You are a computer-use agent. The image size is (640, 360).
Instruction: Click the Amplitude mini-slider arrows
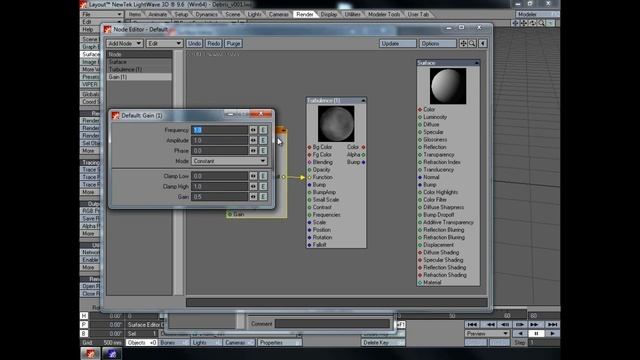coord(253,140)
